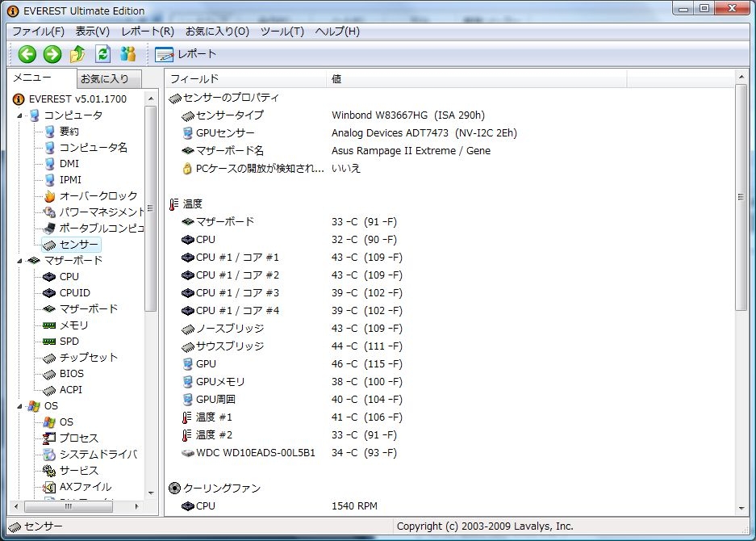Open the ファイル(F) menu

pos(38,31)
